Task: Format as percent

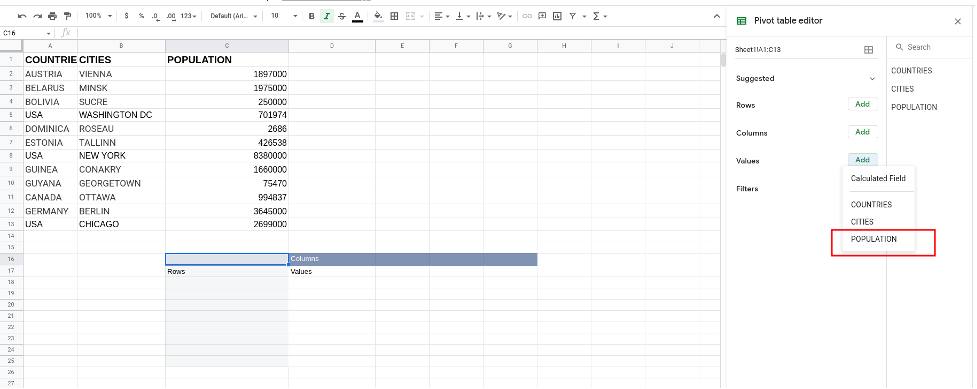Action: (x=141, y=16)
